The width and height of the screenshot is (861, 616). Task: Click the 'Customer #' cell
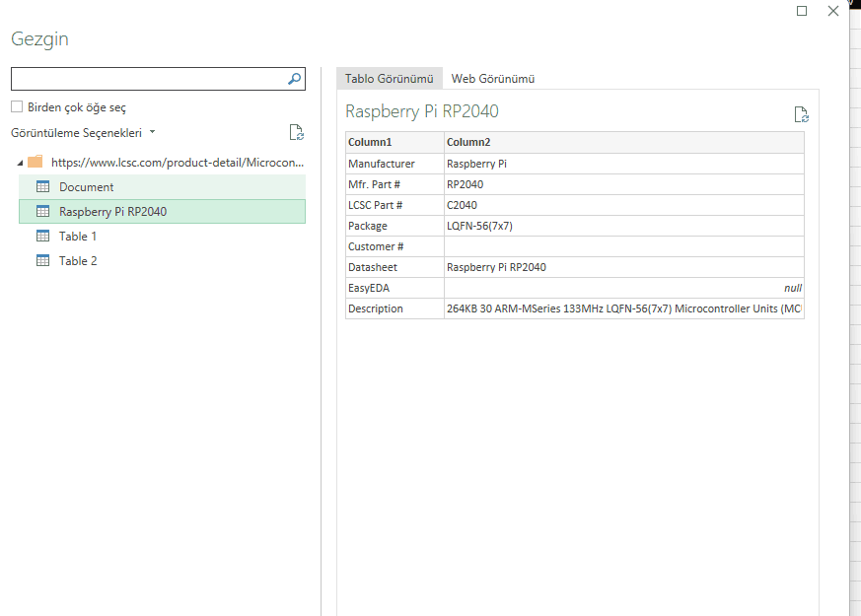click(x=395, y=246)
